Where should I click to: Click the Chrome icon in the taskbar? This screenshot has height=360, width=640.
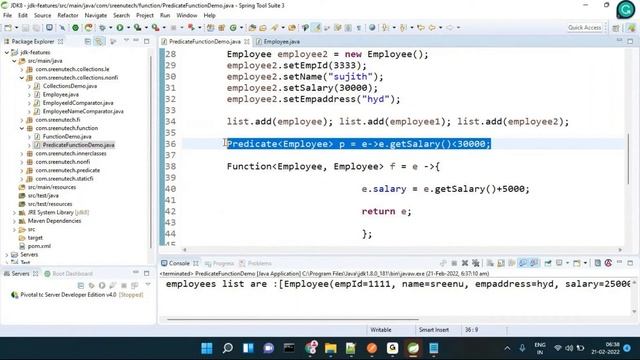click(311, 348)
